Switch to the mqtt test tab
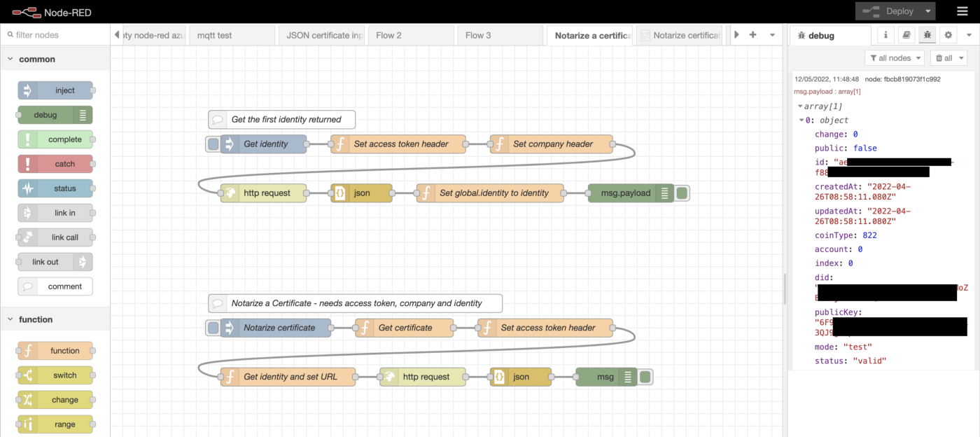980x437 pixels. click(214, 35)
